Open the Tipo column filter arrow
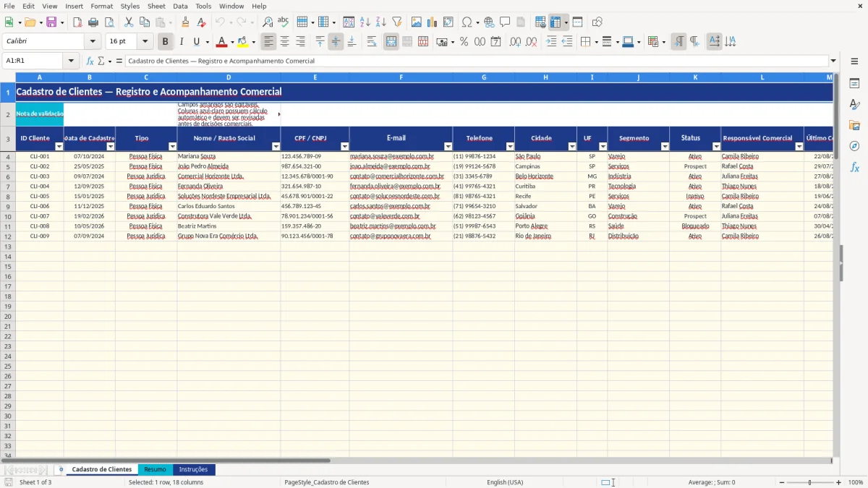Screen dimensions: 868x488 tap(173, 147)
